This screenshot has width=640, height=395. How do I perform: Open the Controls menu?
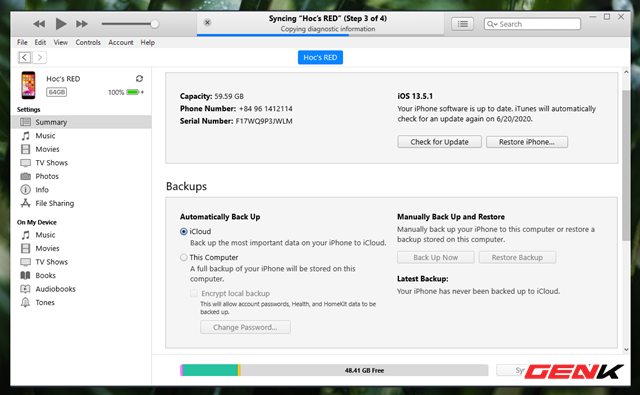88,42
